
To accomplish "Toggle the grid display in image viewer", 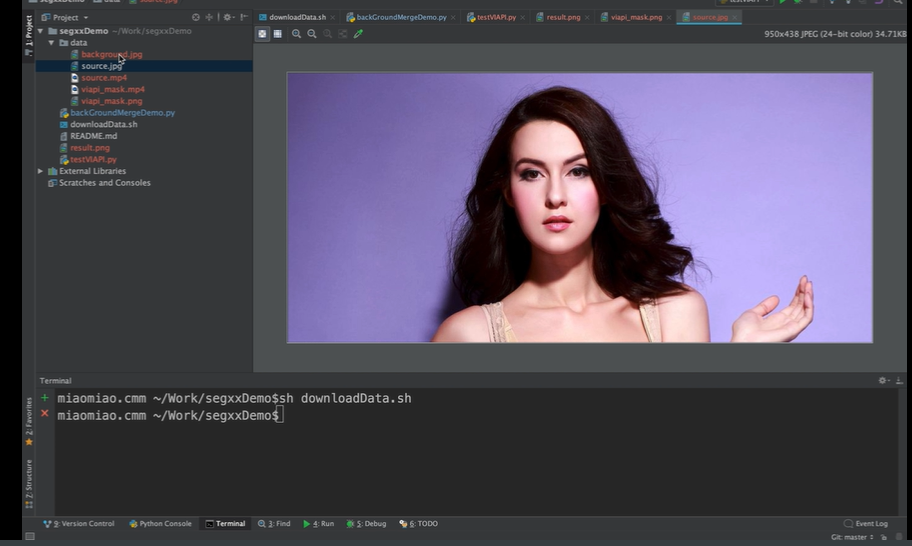I will (277, 34).
